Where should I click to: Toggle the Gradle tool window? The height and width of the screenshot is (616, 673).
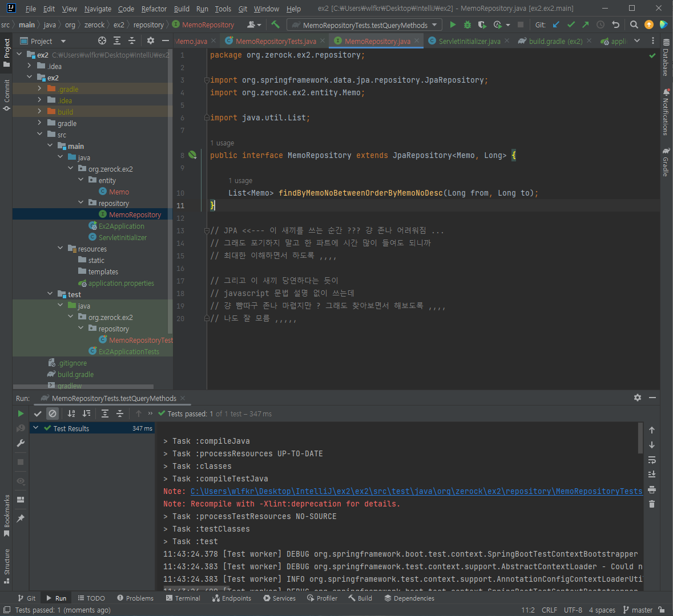[x=666, y=162]
